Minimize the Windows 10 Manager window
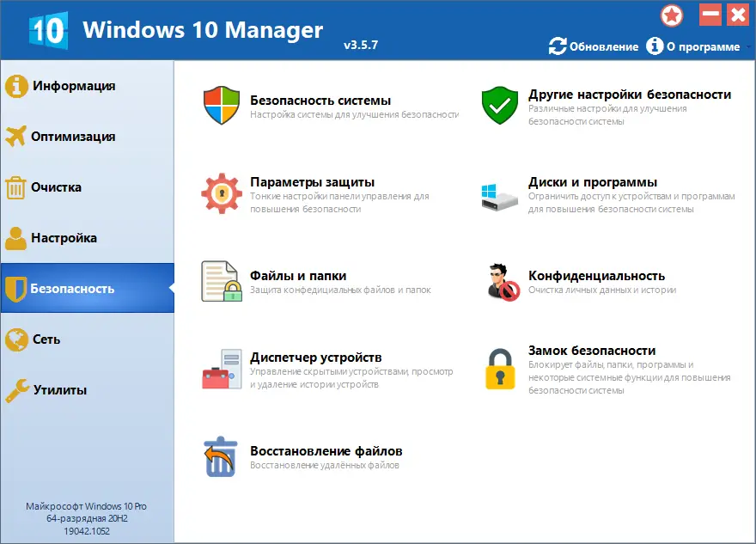Viewport: 756px width, 544px height. click(x=710, y=15)
